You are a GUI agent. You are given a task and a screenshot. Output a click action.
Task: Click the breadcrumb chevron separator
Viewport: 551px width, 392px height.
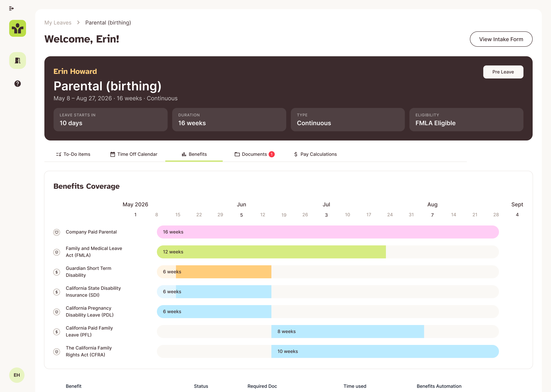(78, 22)
